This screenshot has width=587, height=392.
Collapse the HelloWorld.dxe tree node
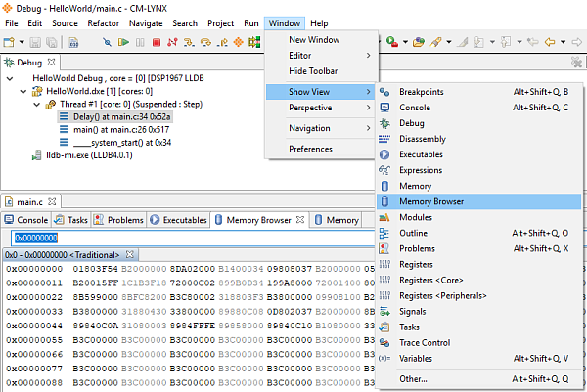[x=23, y=92]
